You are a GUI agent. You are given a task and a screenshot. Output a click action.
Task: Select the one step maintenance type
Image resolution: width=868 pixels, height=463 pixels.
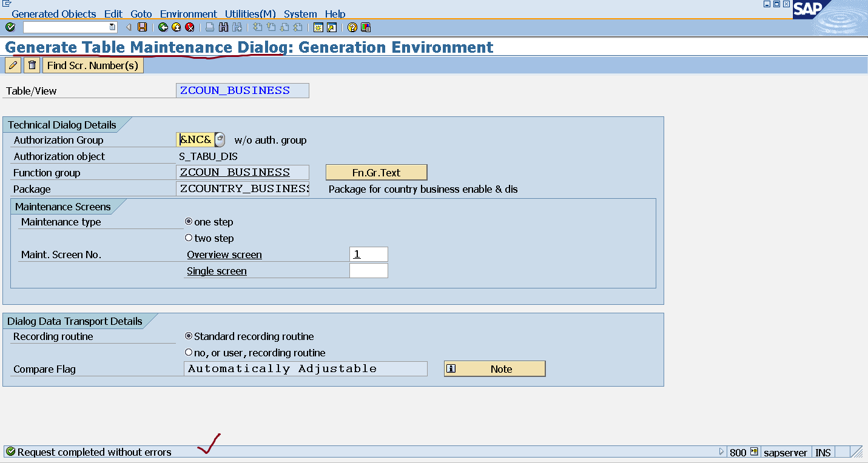coord(189,221)
